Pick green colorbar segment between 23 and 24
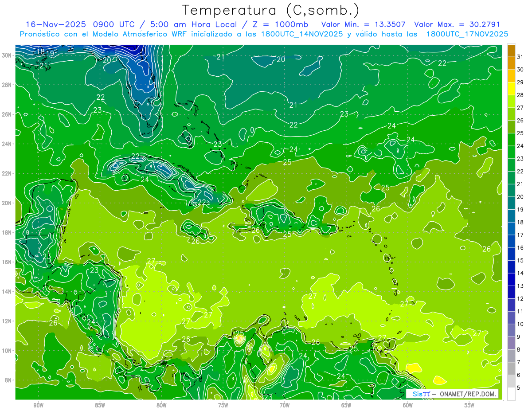 [511, 152]
